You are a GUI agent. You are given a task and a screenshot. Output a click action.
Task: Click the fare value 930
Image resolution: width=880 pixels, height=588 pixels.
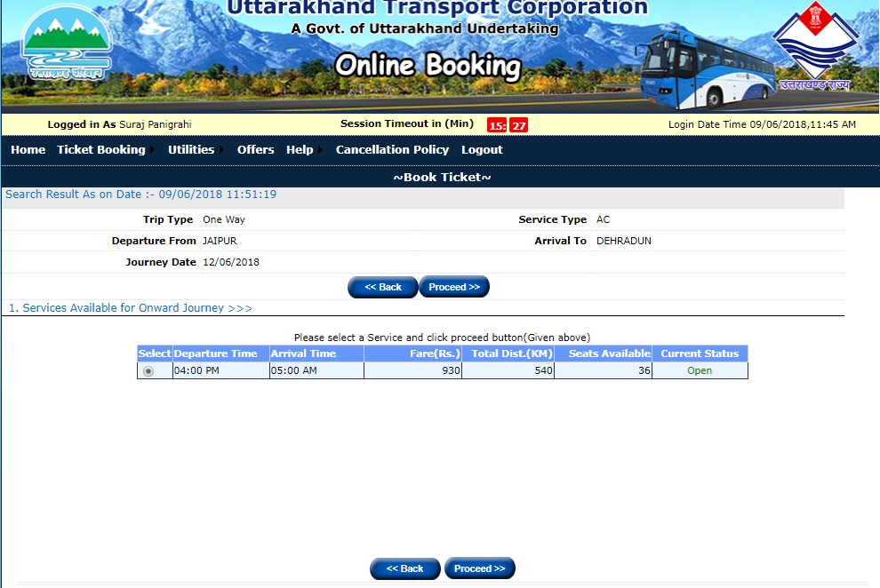coord(451,370)
